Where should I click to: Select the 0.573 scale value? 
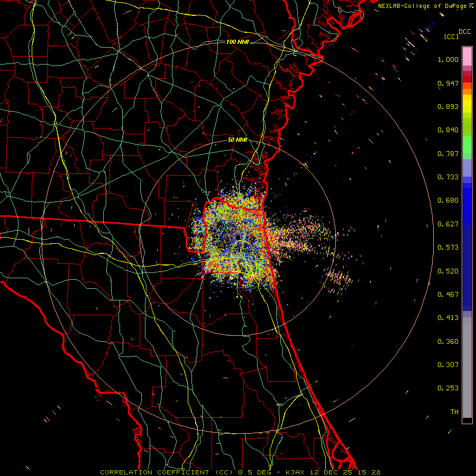click(448, 248)
